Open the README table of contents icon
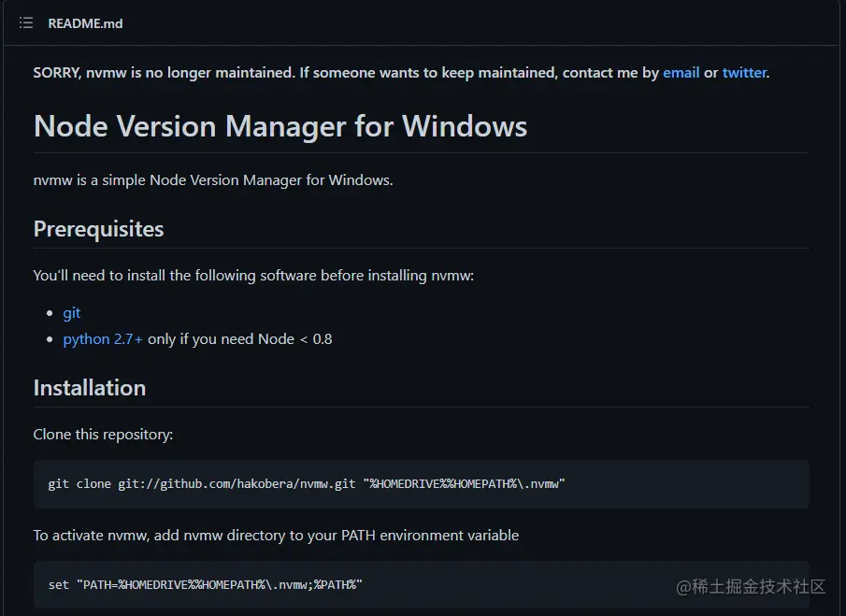The height and width of the screenshot is (616, 846). (26, 22)
